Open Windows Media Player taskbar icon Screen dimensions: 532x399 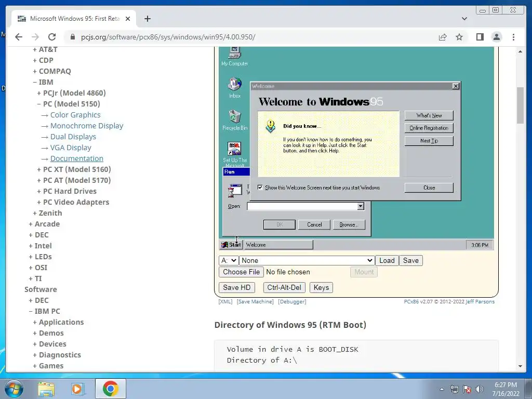click(x=78, y=389)
